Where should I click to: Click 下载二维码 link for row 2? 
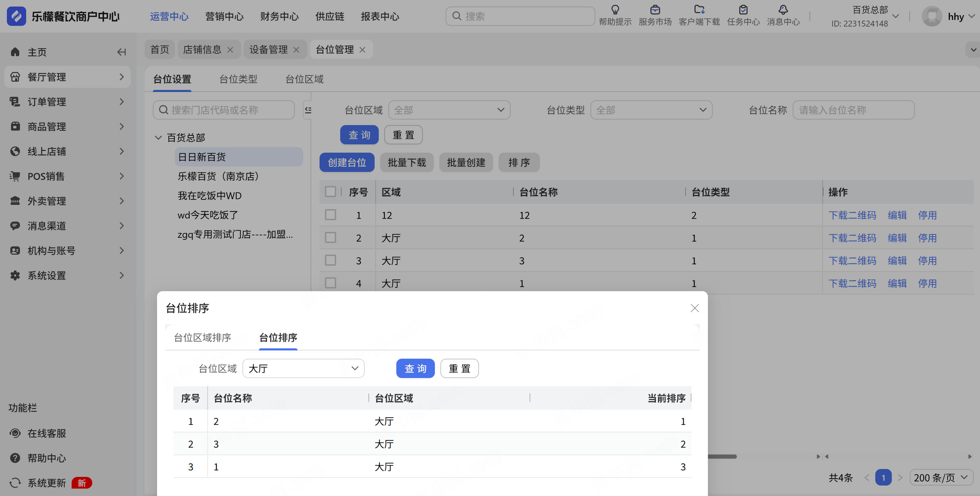click(x=852, y=238)
